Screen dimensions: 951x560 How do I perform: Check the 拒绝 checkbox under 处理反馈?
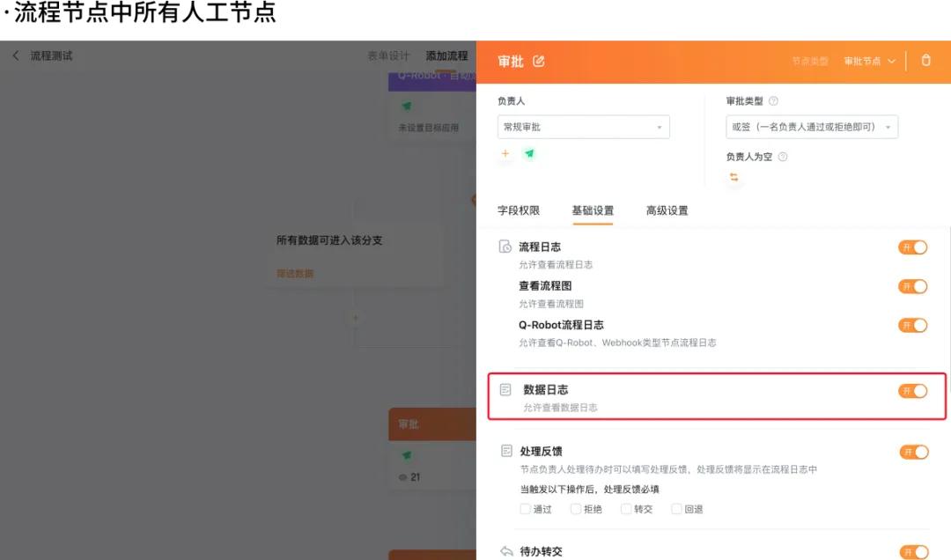(576, 509)
